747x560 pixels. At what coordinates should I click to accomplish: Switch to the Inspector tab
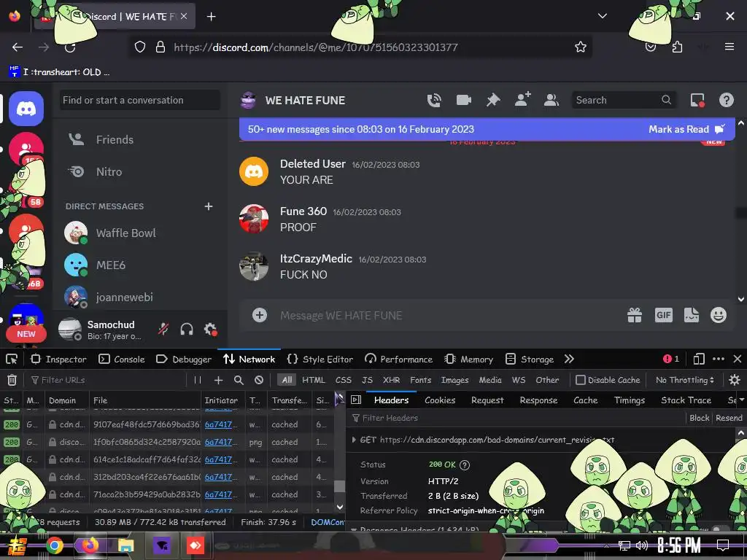(58, 359)
